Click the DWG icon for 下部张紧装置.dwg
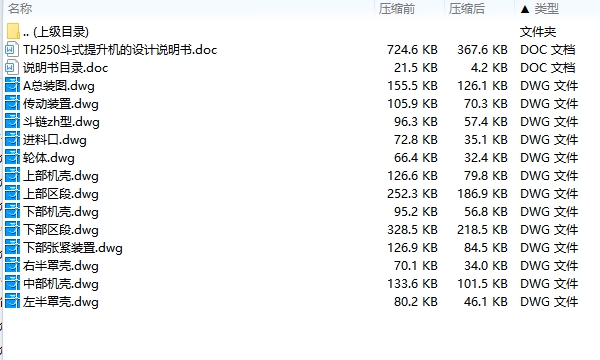 point(12,247)
